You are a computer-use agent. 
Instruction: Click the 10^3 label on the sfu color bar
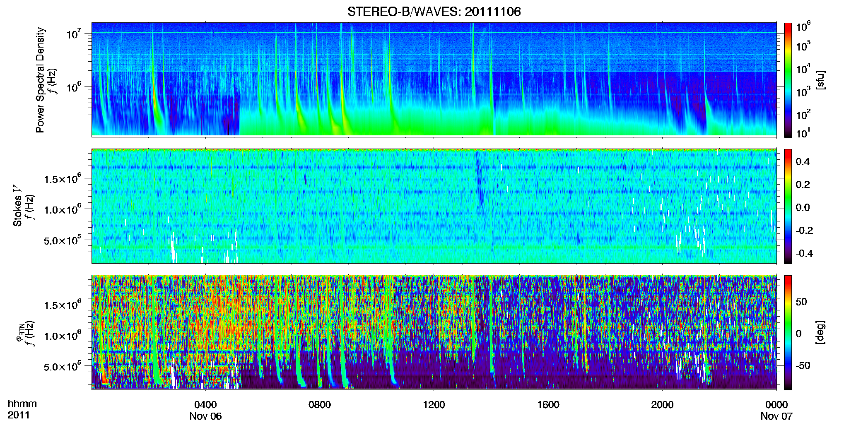click(803, 91)
